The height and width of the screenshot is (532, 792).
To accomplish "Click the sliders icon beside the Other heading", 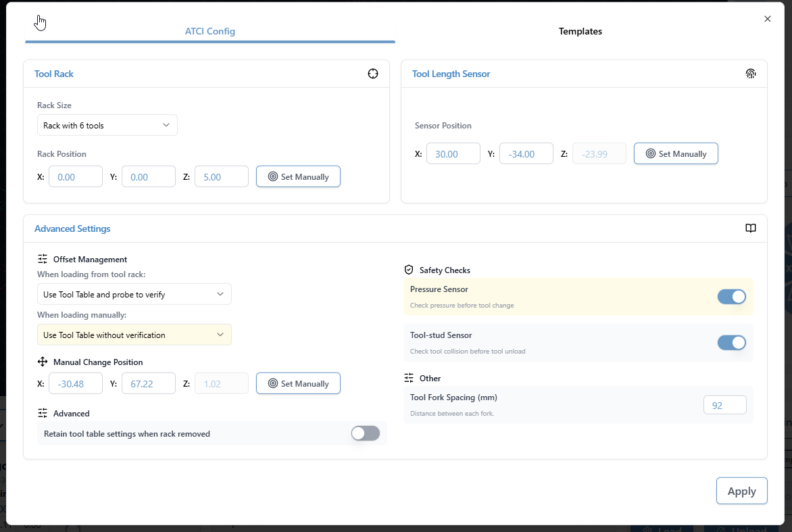I will click(x=409, y=378).
